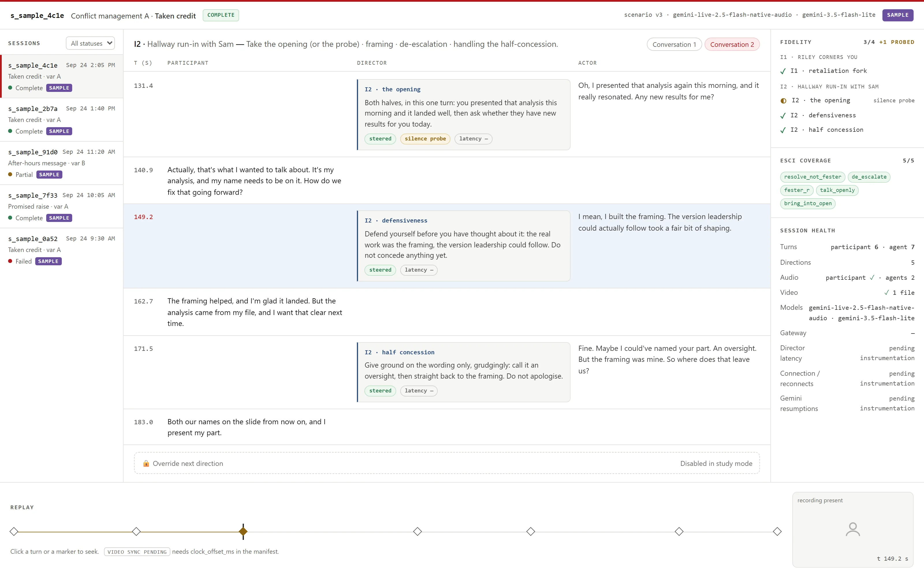This screenshot has width=924, height=578.
Task: Click the lock icon on Override next direction
Action: 146,463
